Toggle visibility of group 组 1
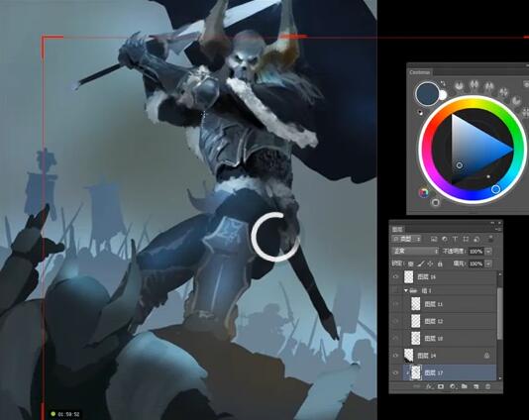Viewport: 529px width, 420px height. [395, 290]
